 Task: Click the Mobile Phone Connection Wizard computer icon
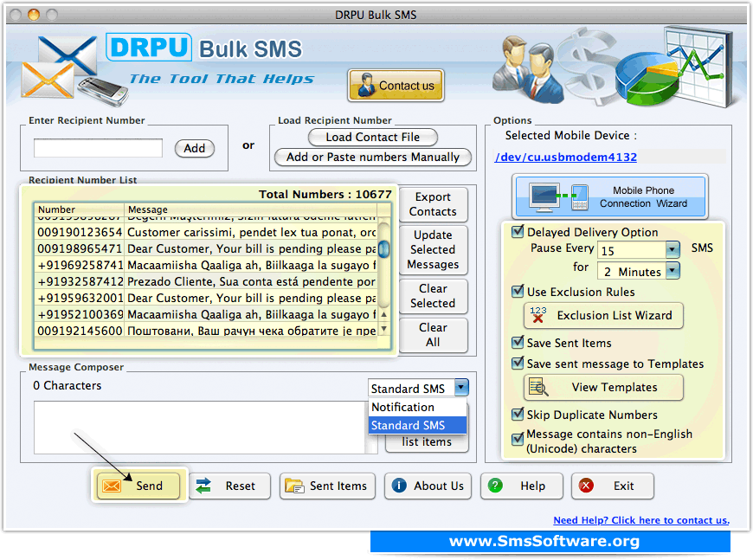coord(544,197)
